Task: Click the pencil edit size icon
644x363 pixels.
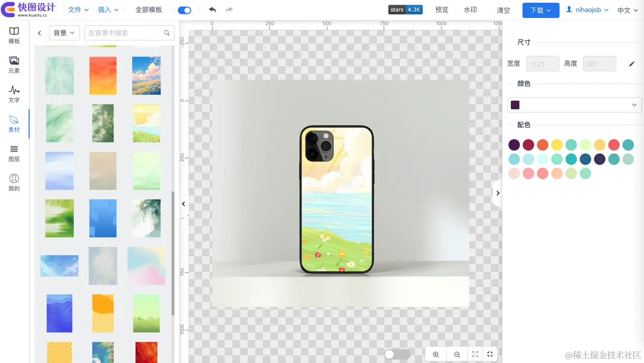Action: (632, 64)
